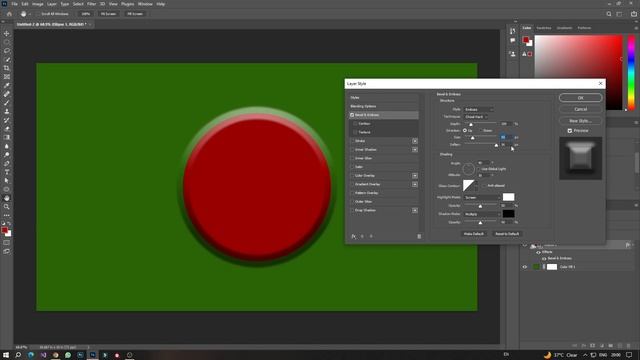Add another Color Overlay with plus icon
The height and width of the screenshot is (360, 640).
pyautogui.click(x=415, y=176)
